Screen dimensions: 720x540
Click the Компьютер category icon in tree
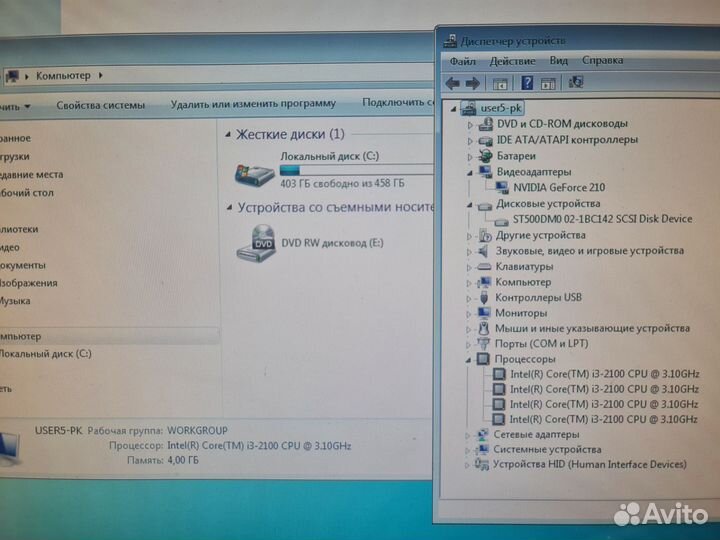(484, 282)
